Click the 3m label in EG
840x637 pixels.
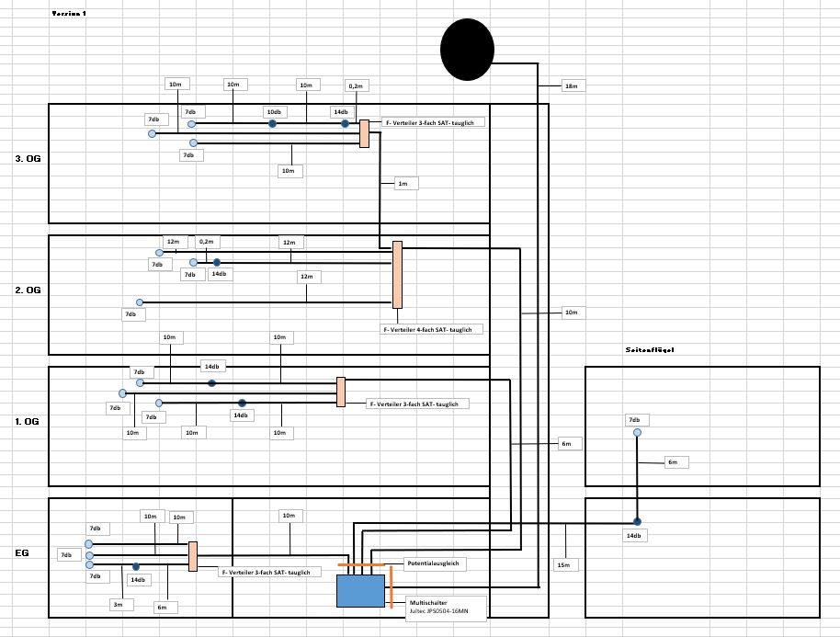117,604
